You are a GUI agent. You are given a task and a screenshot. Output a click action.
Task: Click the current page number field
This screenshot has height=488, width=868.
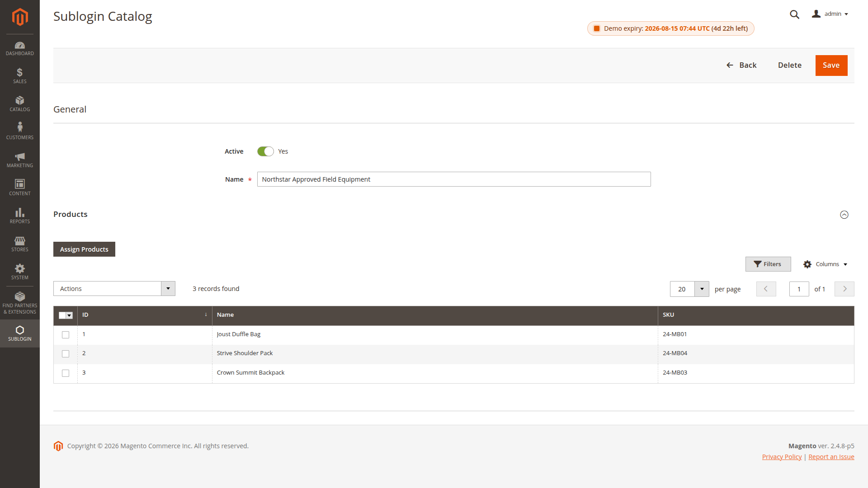click(799, 289)
